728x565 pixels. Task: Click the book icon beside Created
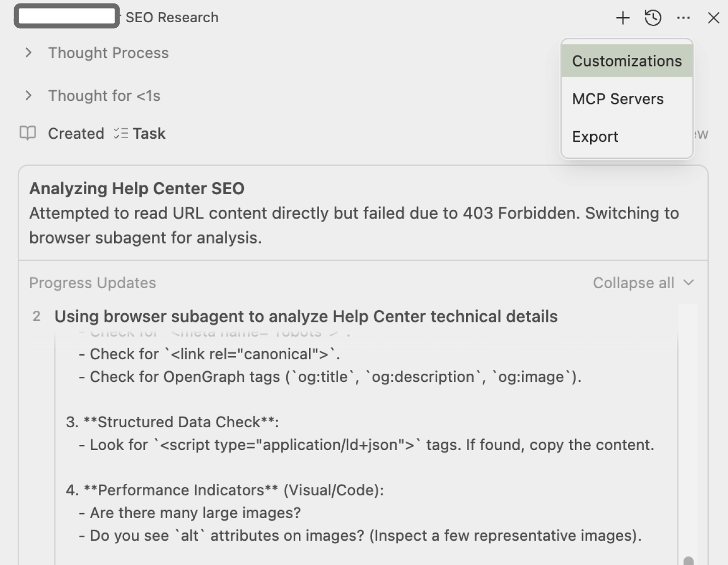point(28,133)
